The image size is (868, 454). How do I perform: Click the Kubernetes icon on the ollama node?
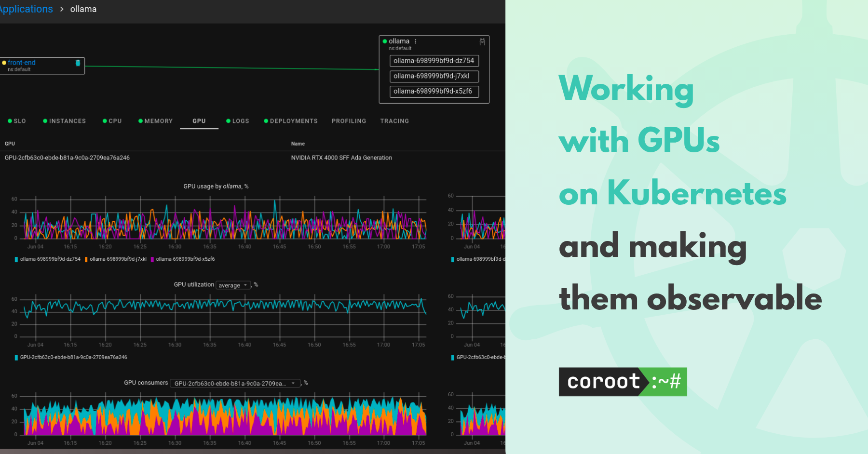click(x=482, y=42)
